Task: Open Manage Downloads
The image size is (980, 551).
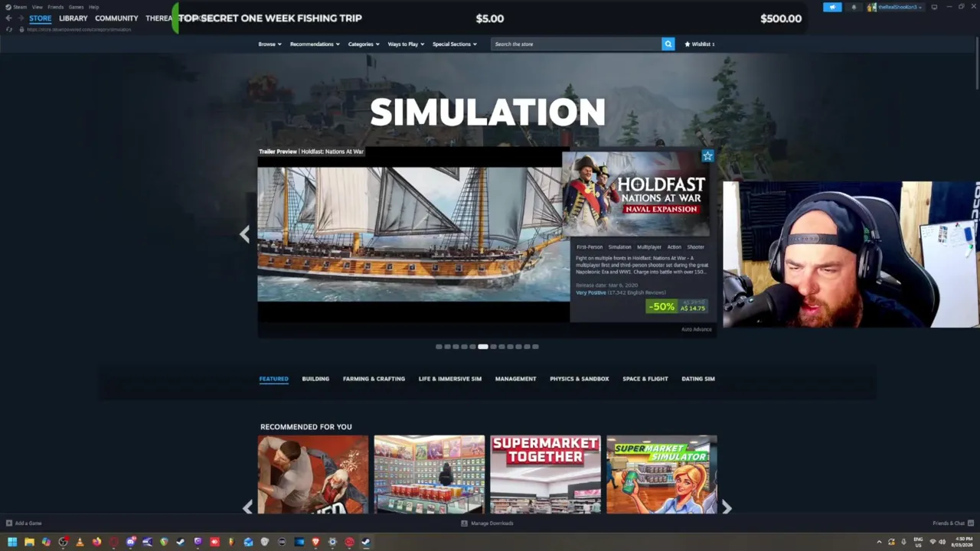Action: coord(487,523)
